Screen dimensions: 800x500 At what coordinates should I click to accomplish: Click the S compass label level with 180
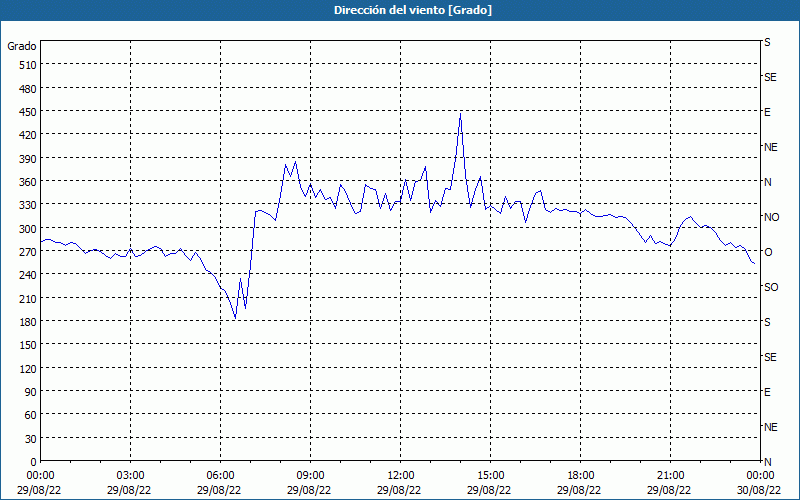point(767,322)
